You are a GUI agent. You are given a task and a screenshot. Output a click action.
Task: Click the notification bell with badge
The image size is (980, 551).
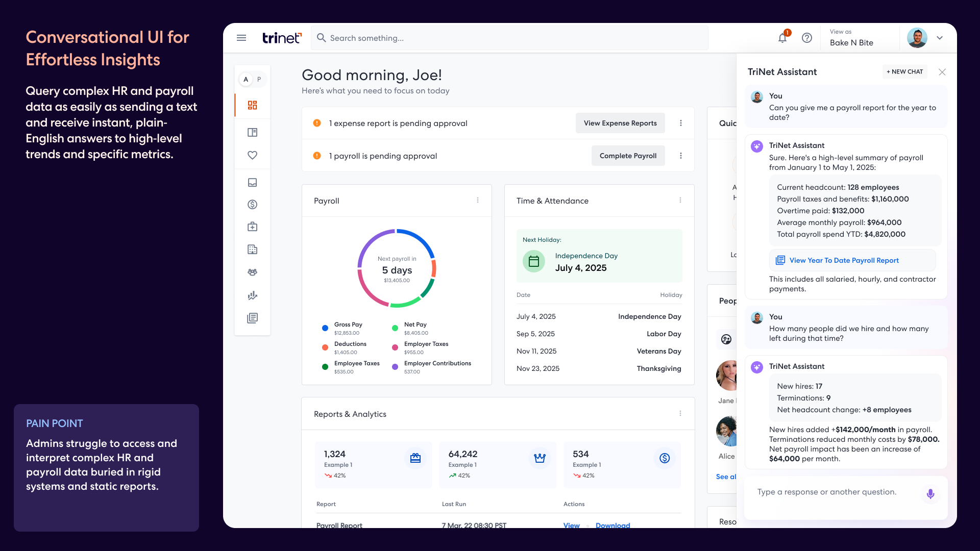[x=782, y=38]
